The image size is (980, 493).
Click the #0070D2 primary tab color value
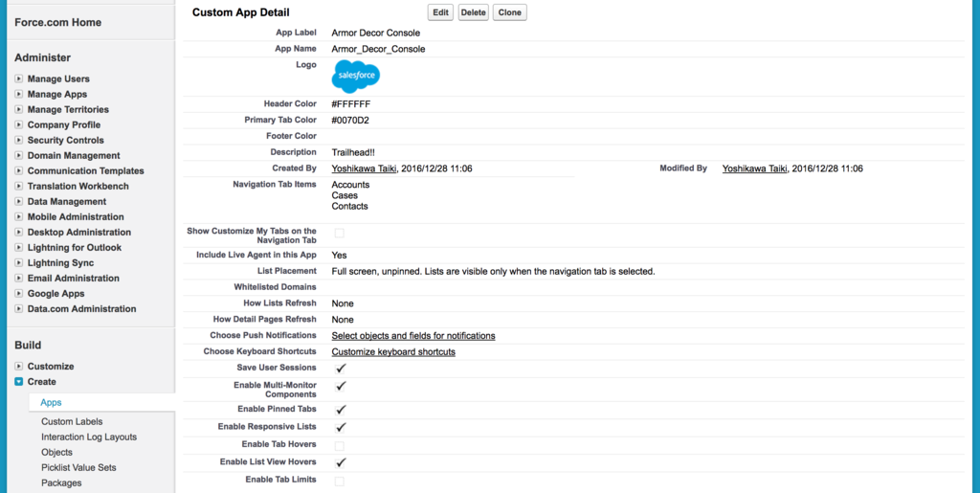point(350,121)
